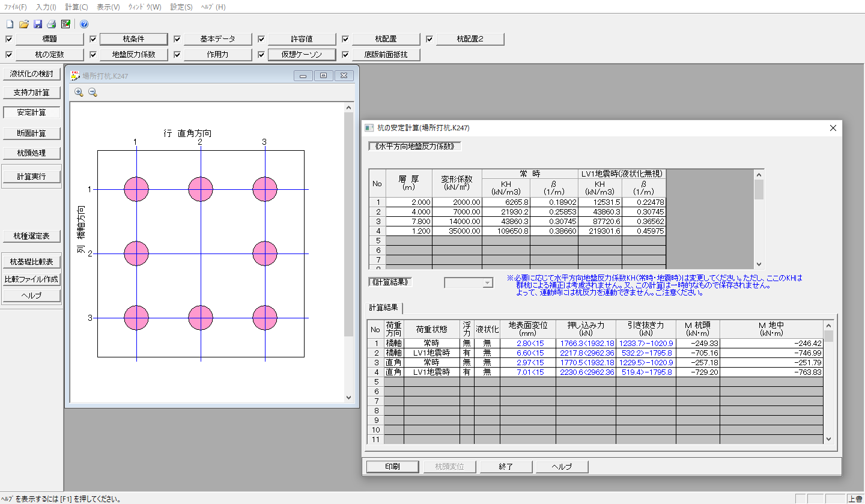The image size is (865, 504).
Task: Open the 計算(C) menu
Action: click(76, 7)
